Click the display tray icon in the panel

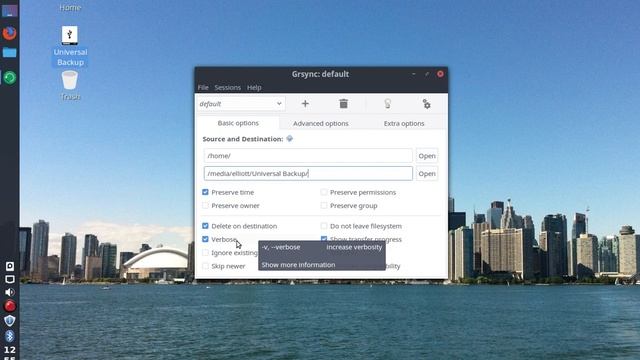(x=10, y=279)
